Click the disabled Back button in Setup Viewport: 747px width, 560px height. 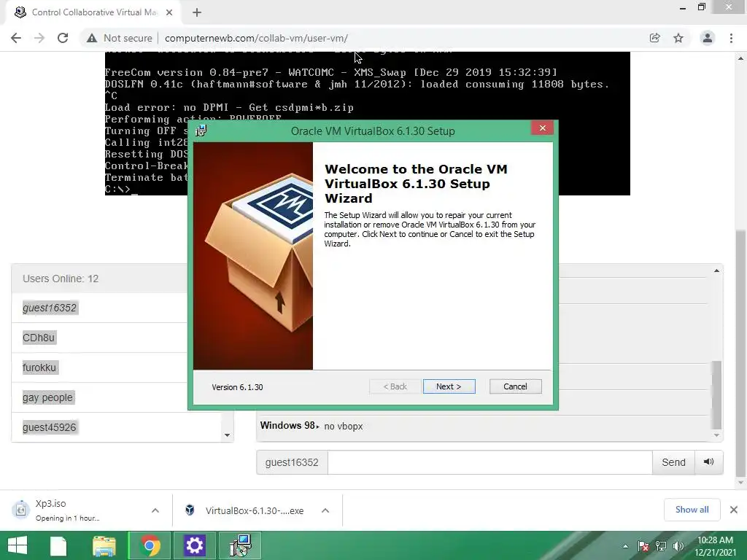[395, 386]
